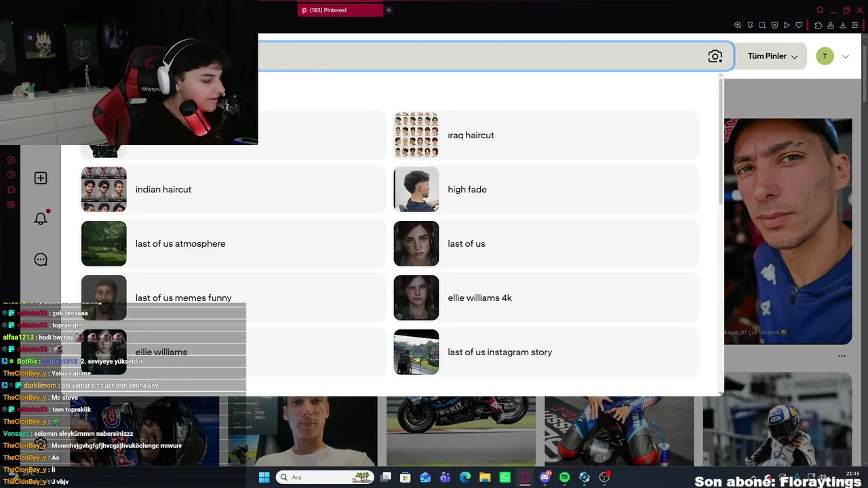The height and width of the screenshot is (488, 868).
Task: Open a new browser tab
Action: tap(389, 10)
